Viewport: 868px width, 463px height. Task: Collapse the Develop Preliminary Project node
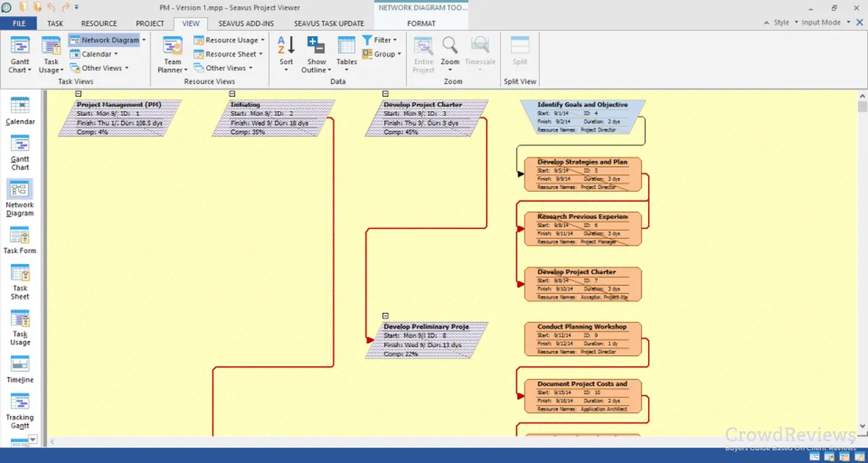386,316
